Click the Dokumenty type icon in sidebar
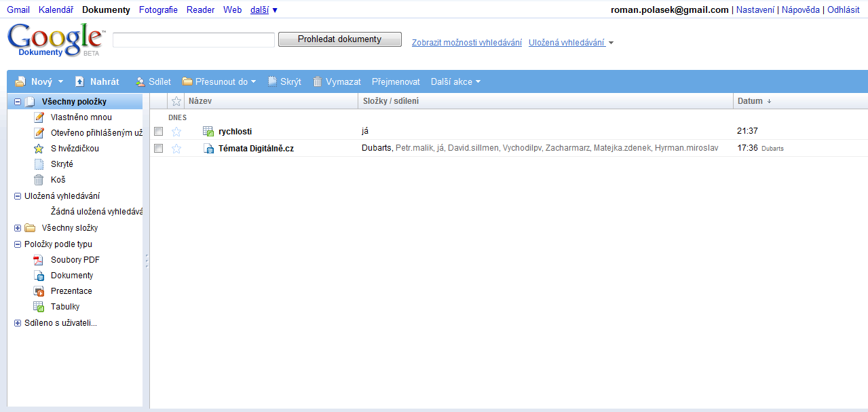 [x=39, y=276]
